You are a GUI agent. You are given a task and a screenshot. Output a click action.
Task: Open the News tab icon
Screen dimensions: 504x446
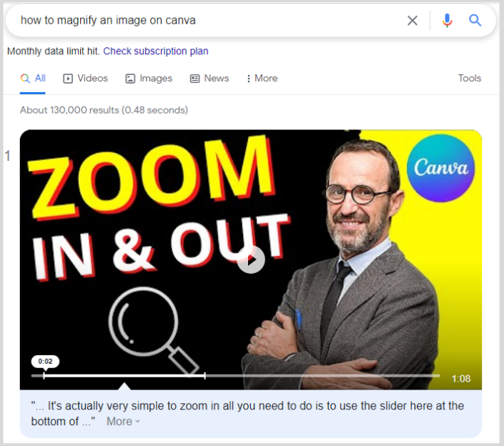click(x=194, y=79)
